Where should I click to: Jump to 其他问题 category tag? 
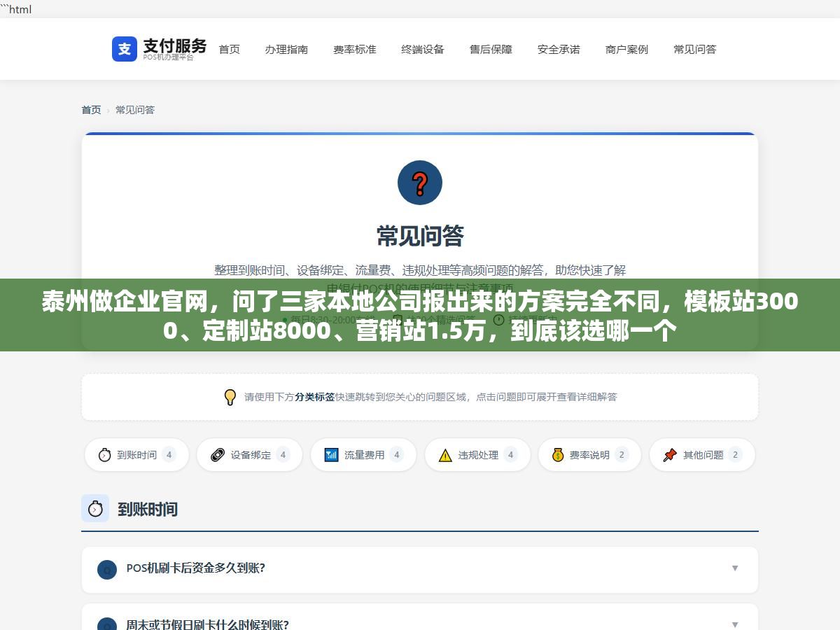pyautogui.click(x=702, y=455)
